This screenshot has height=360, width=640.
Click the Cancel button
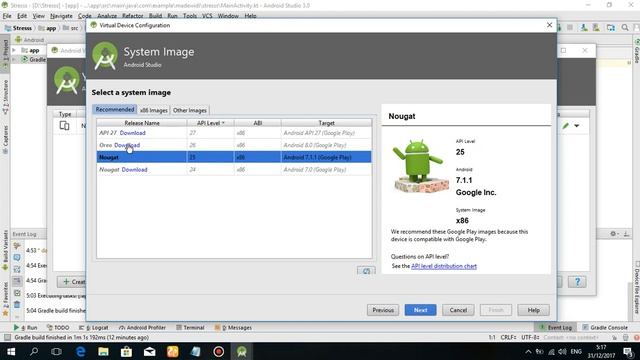click(458, 310)
